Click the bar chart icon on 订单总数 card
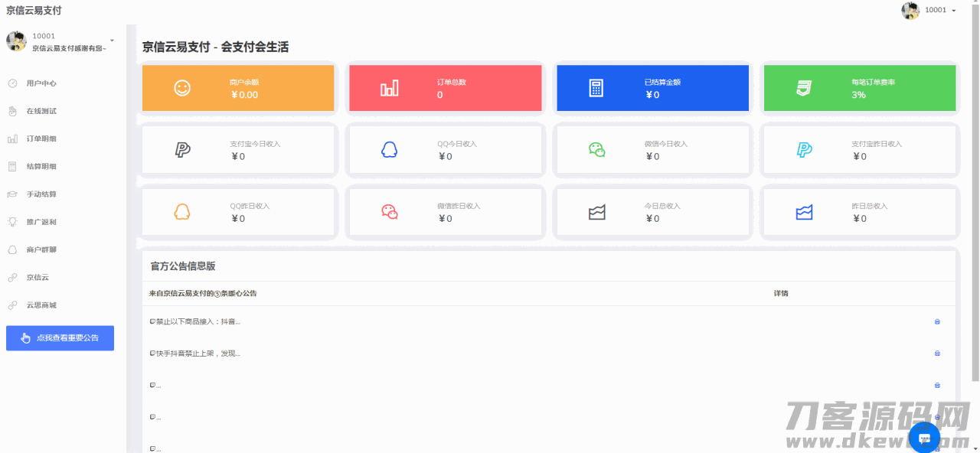Image resolution: width=980 pixels, height=453 pixels. pos(389,88)
